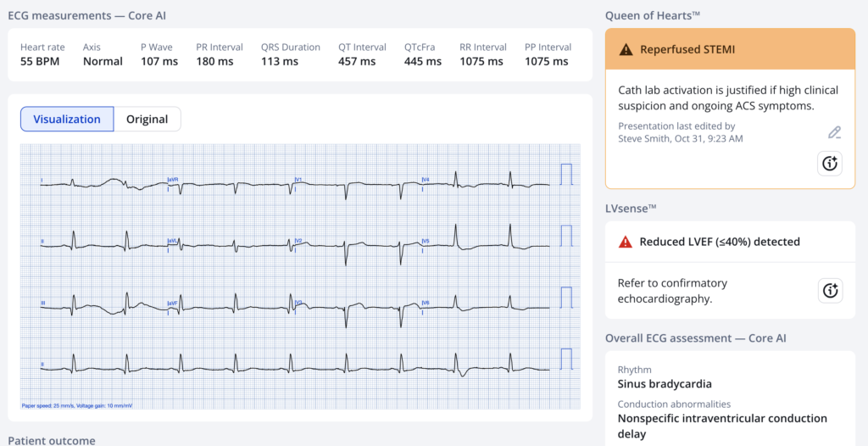Click the calibration pulse marker on lead I row
The height and width of the screenshot is (446, 868).
click(x=566, y=174)
